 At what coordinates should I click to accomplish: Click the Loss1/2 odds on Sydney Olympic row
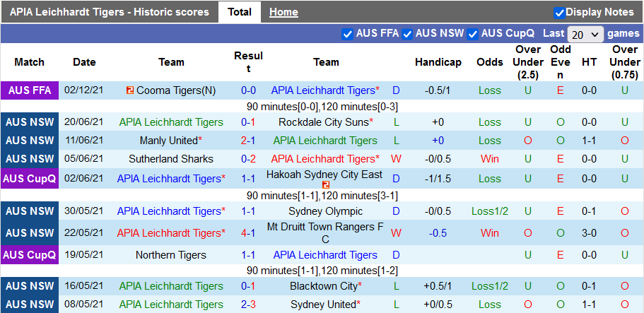(x=490, y=211)
